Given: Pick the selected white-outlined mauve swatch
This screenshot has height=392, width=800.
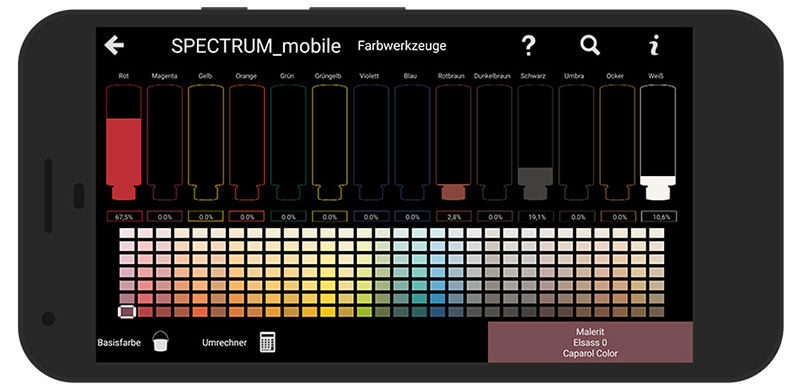Looking at the screenshot, I should (x=127, y=311).
